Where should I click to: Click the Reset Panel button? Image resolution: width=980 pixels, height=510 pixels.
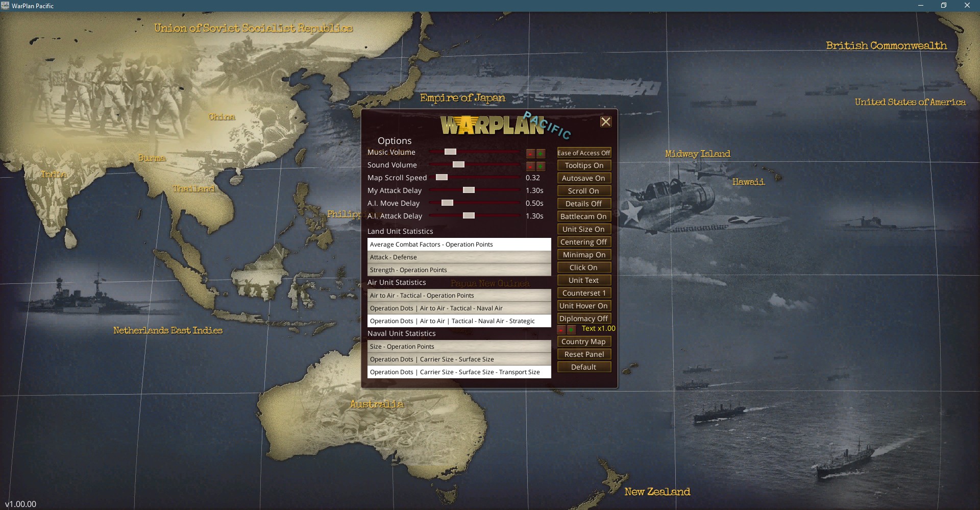point(584,354)
